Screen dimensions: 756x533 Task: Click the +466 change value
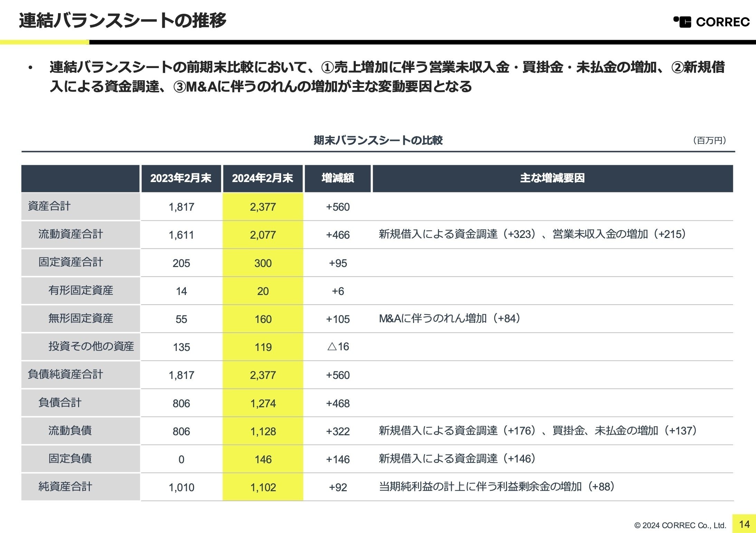(x=338, y=235)
